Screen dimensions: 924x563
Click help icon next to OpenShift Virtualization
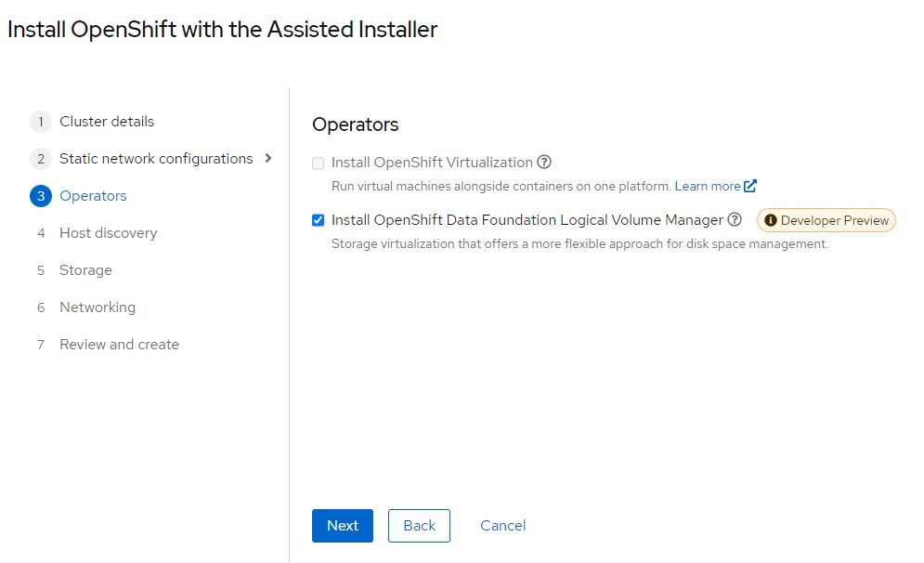tap(544, 163)
